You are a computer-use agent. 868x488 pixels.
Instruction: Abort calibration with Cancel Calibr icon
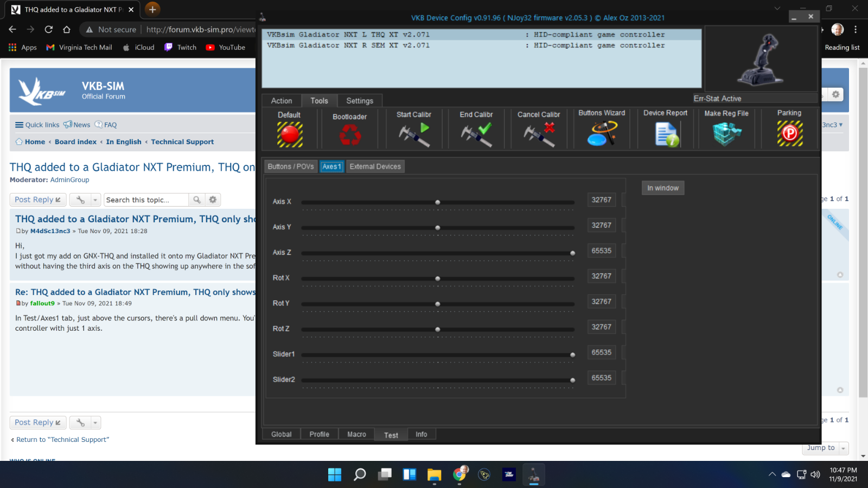[x=539, y=134]
